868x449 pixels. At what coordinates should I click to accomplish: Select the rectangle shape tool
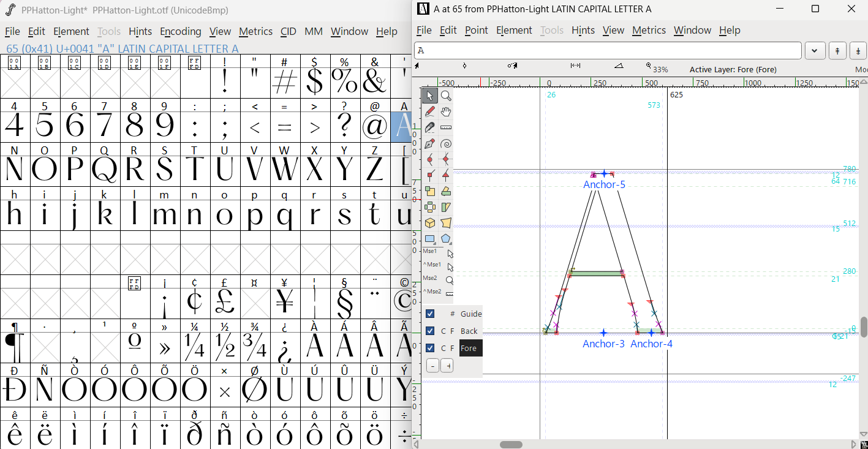(x=430, y=239)
